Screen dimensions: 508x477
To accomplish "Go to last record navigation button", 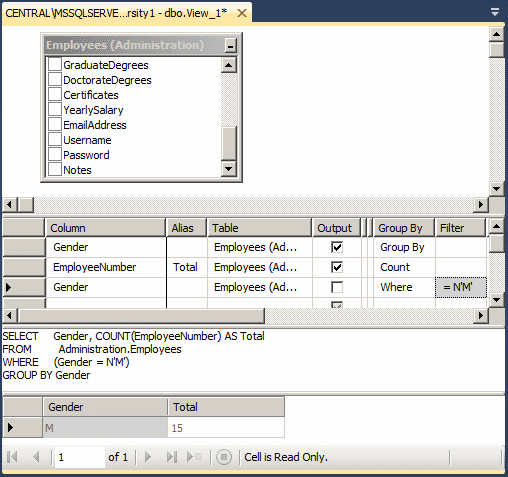I will click(x=172, y=457).
